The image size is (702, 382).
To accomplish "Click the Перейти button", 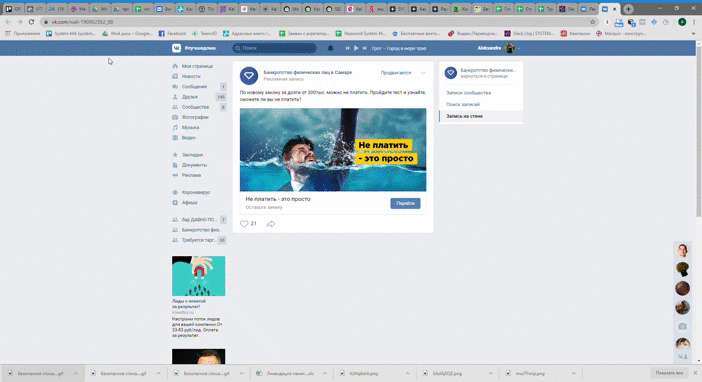I will coord(405,203).
